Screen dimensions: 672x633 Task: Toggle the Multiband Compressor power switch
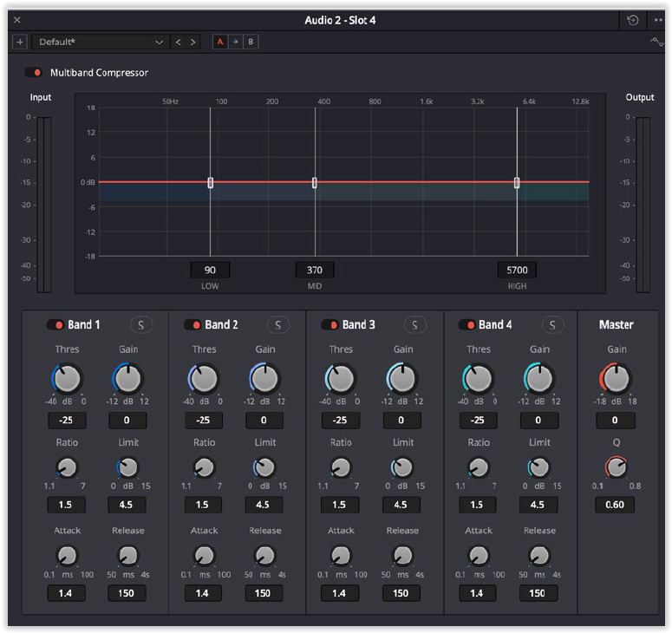pyautogui.click(x=35, y=73)
